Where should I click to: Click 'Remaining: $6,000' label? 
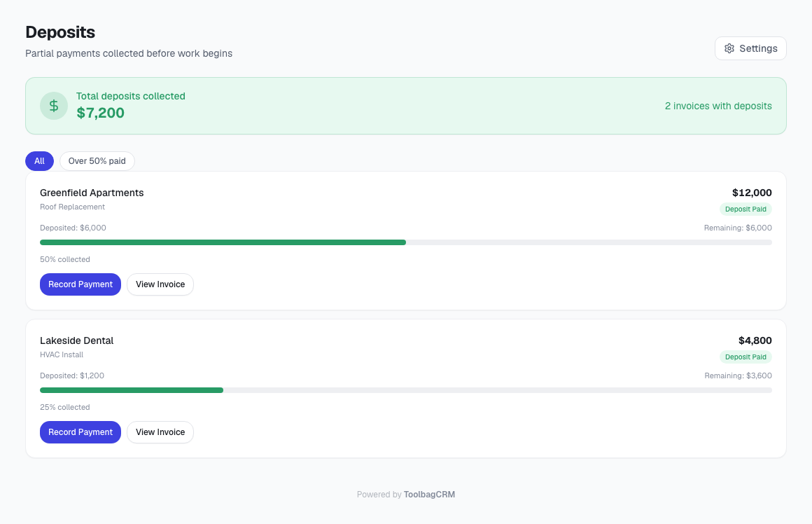738,228
